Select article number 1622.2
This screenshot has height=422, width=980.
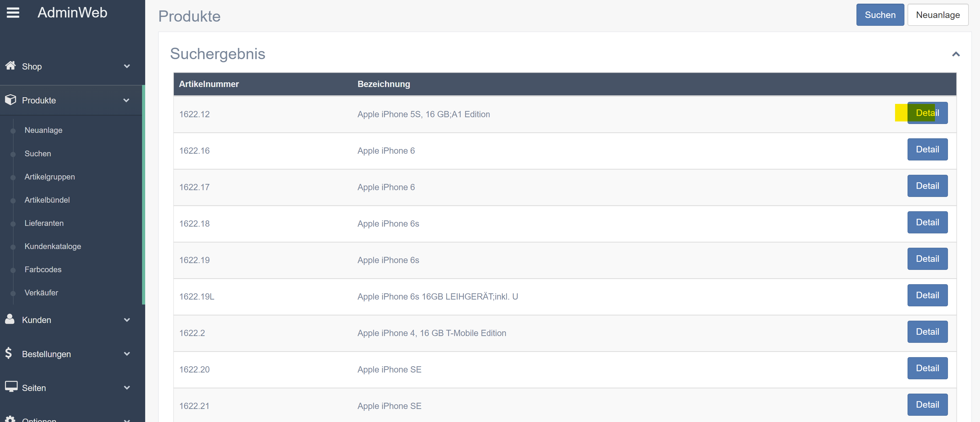point(192,333)
